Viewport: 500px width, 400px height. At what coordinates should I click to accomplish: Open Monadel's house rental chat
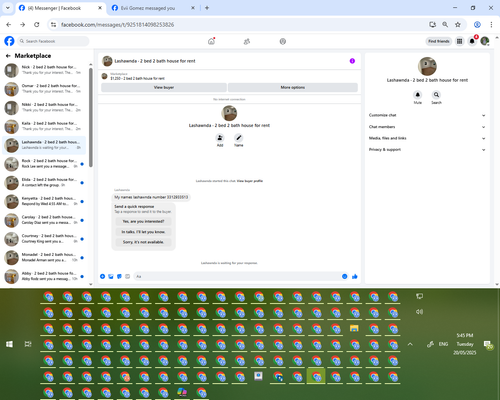tap(44, 257)
